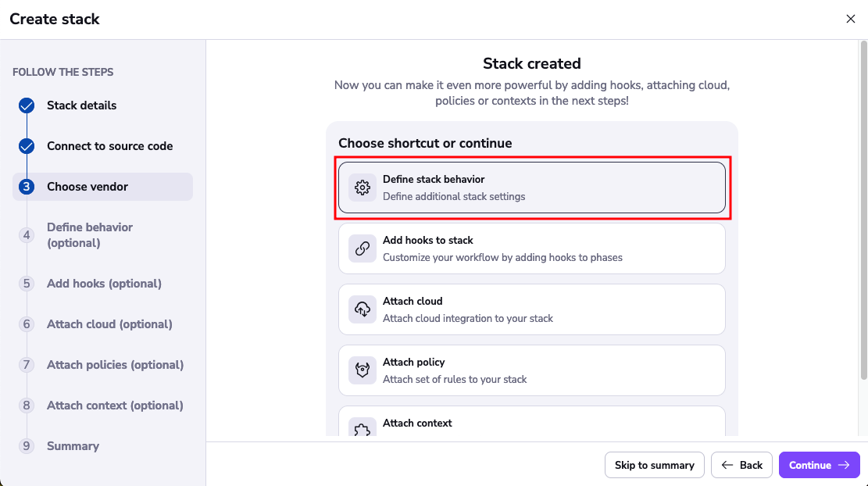Open the Define stack behavior shortcut

[532, 187]
